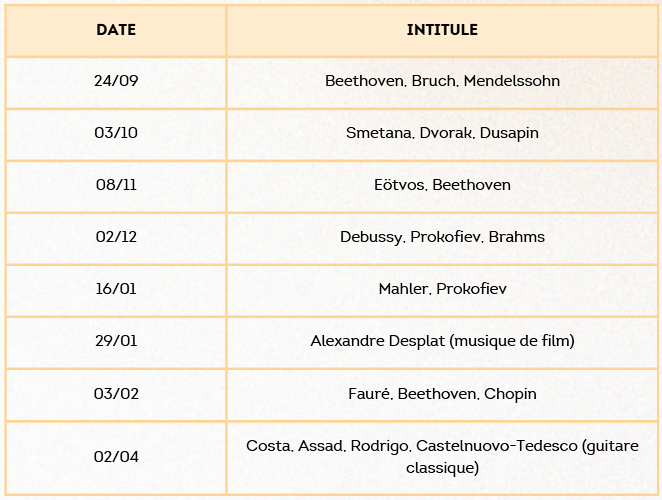The width and height of the screenshot is (662, 500).
Task: Click Debussy, Prokofiev, Brahms entry
Action: tap(442, 237)
